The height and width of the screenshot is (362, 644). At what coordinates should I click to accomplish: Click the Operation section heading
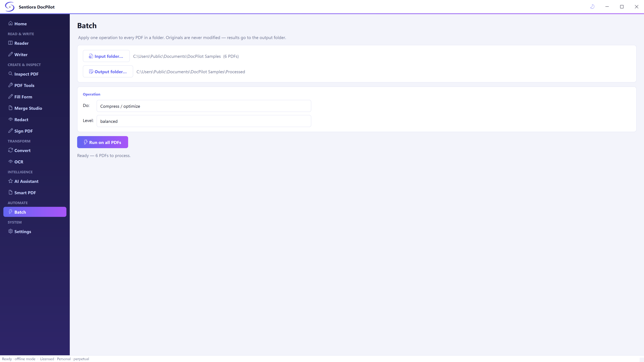[92, 94]
